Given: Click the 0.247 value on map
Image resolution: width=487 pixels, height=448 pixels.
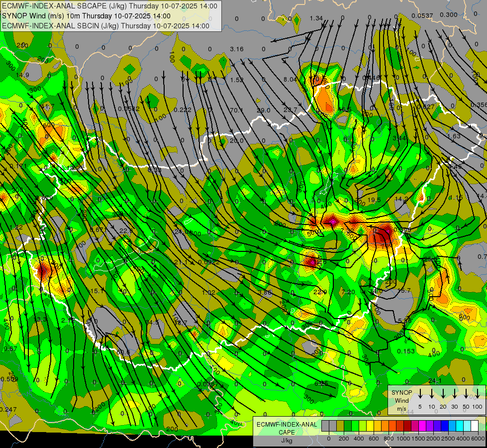Looking at the screenshot, I should [x=8, y=410].
